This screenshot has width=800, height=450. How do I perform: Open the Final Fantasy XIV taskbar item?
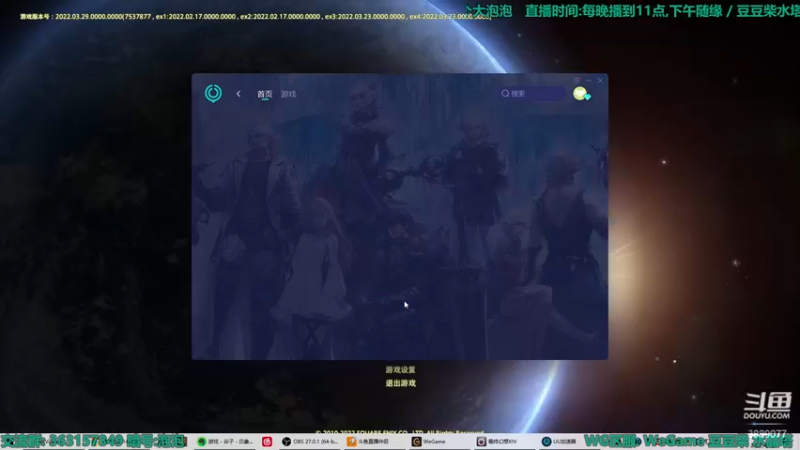tap(505, 441)
